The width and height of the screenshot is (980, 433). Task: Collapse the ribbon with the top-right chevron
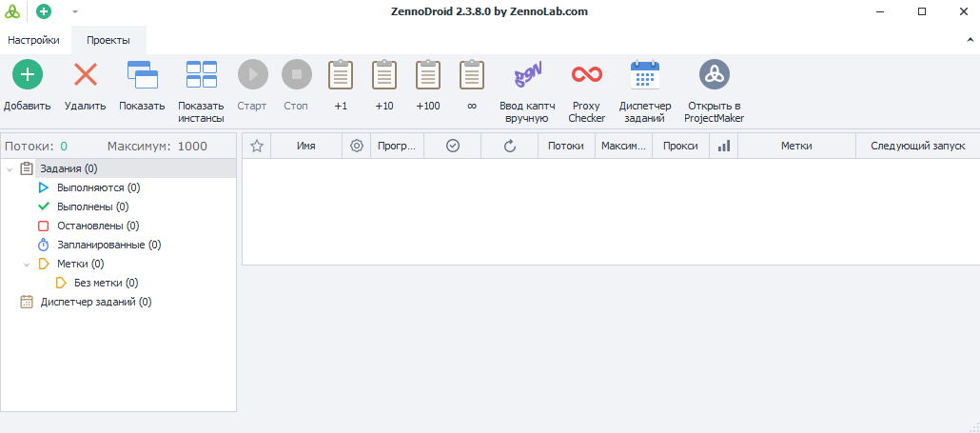click(x=969, y=41)
